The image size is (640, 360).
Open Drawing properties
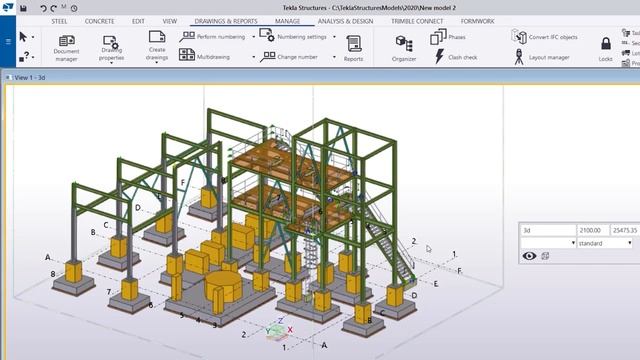[x=111, y=47]
